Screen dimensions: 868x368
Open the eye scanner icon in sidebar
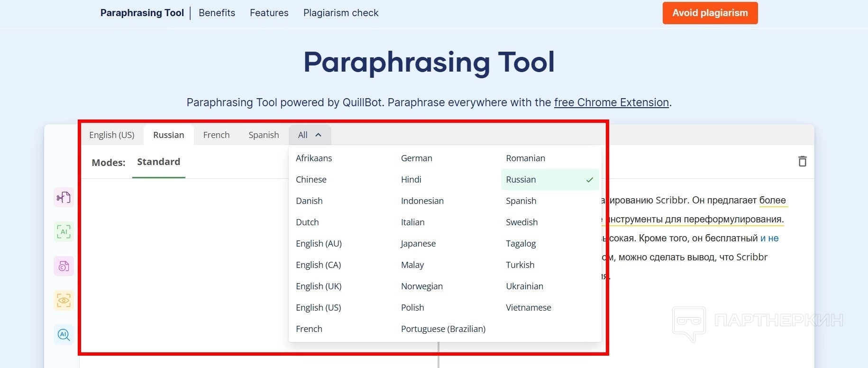[x=64, y=300]
